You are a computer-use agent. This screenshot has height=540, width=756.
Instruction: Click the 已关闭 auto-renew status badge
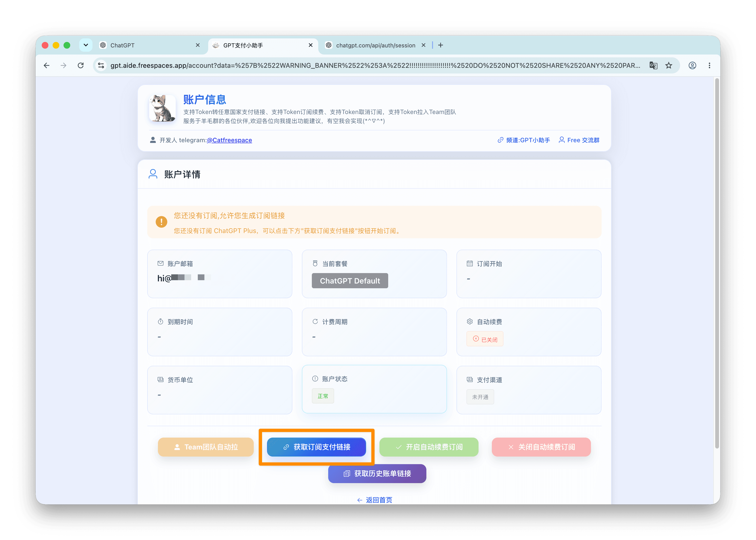[485, 339]
